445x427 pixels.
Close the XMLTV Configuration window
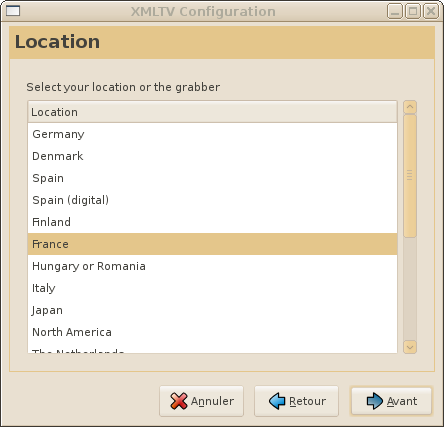click(431, 11)
